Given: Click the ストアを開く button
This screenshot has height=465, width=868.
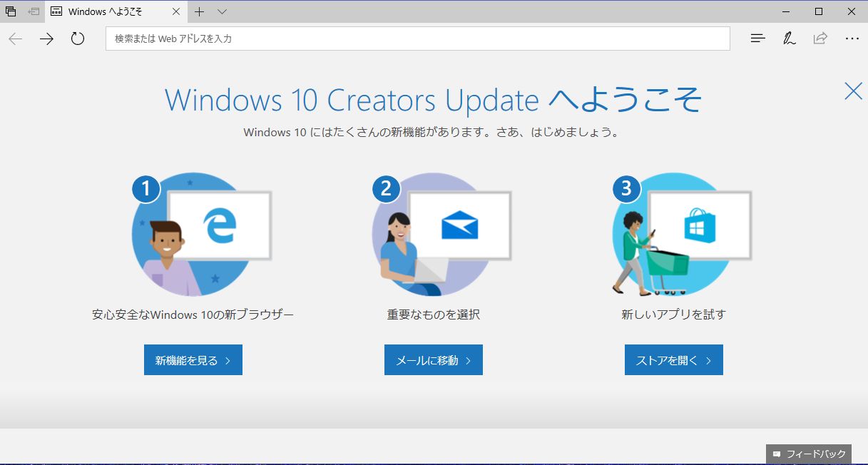Looking at the screenshot, I should [674, 360].
